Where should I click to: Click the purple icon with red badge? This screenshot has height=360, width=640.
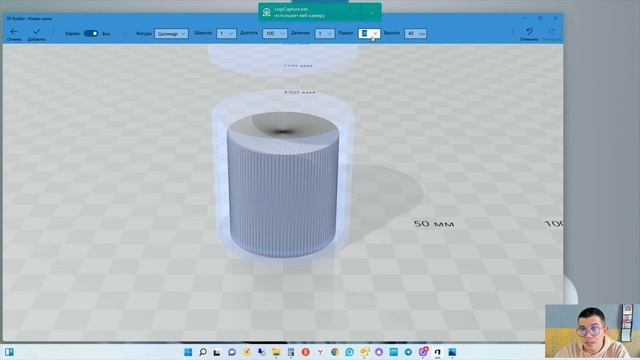click(x=423, y=351)
